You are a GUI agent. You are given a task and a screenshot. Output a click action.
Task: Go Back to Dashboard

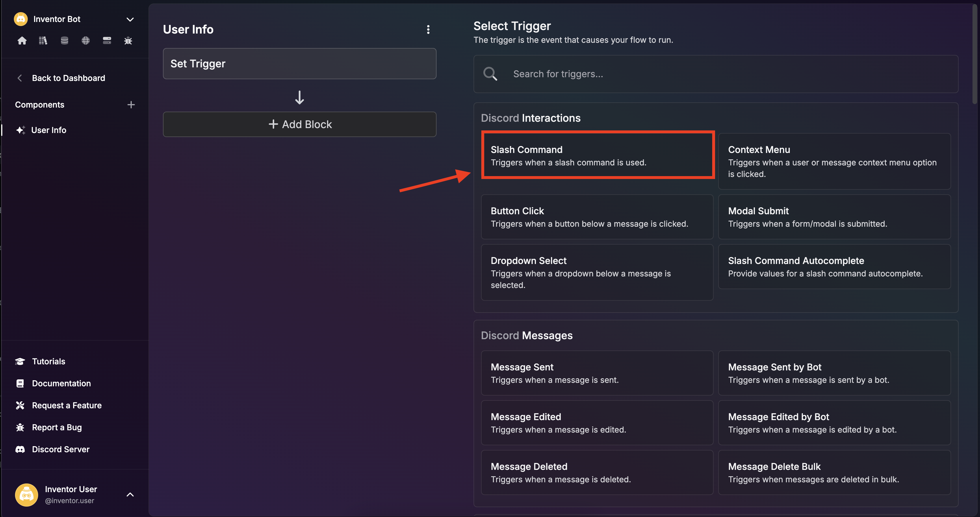coord(68,78)
